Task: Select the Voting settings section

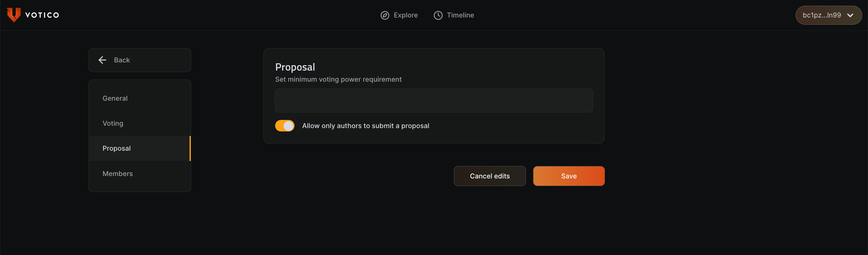Action: pyautogui.click(x=113, y=123)
